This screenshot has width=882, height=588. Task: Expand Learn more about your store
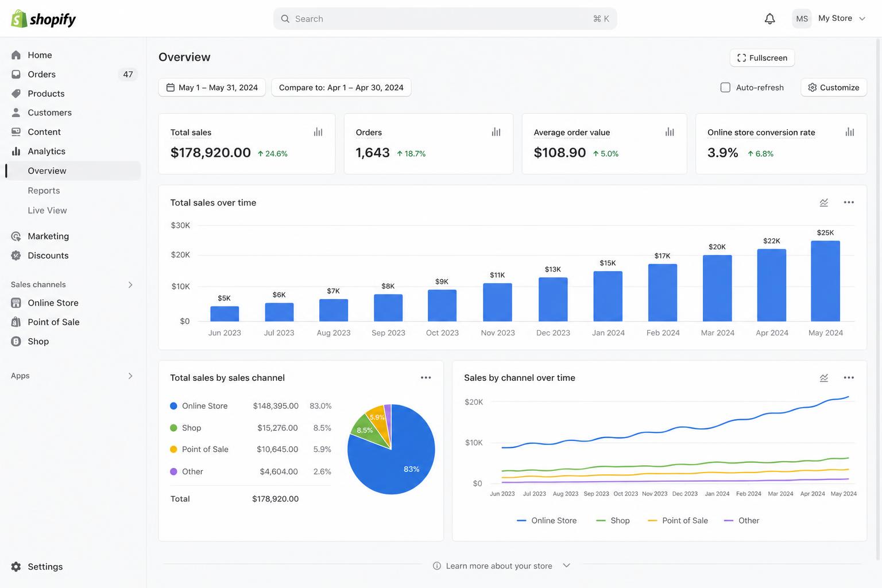[x=501, y=566]
